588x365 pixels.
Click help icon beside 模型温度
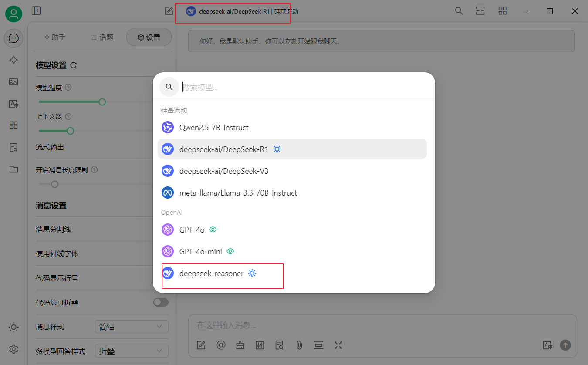[68, 88]
